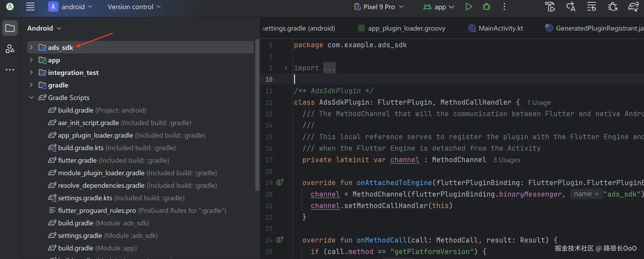Screen dimensions: 644x259
Task: Start the Debug app bug icon
Action: tap(486, 7)
